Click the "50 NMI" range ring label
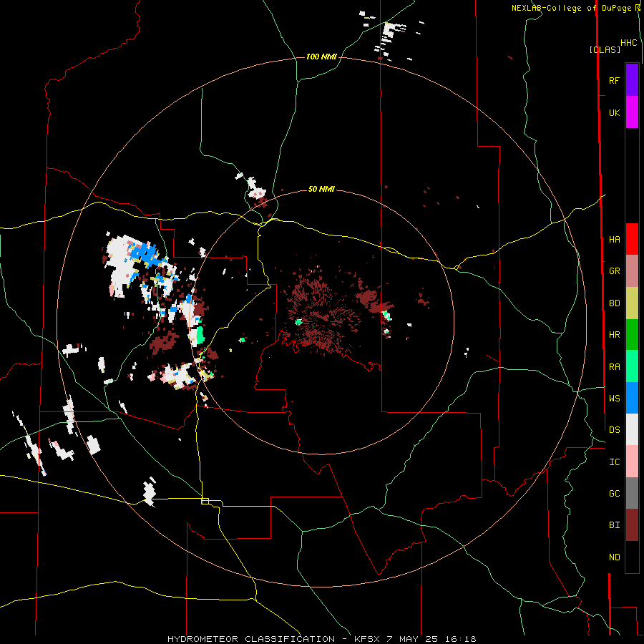This screenshot has width=644, height=644. 321,190
